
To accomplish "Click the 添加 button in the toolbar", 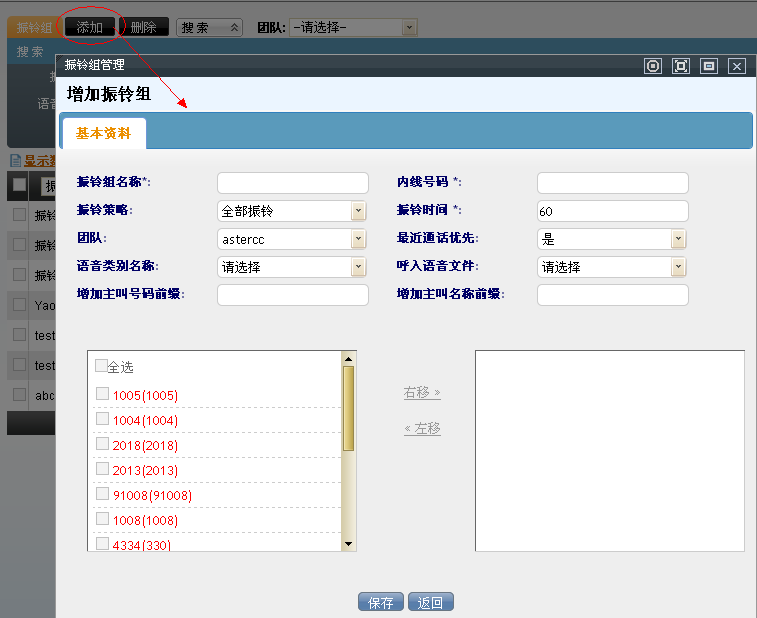I will tap(90, 27).
